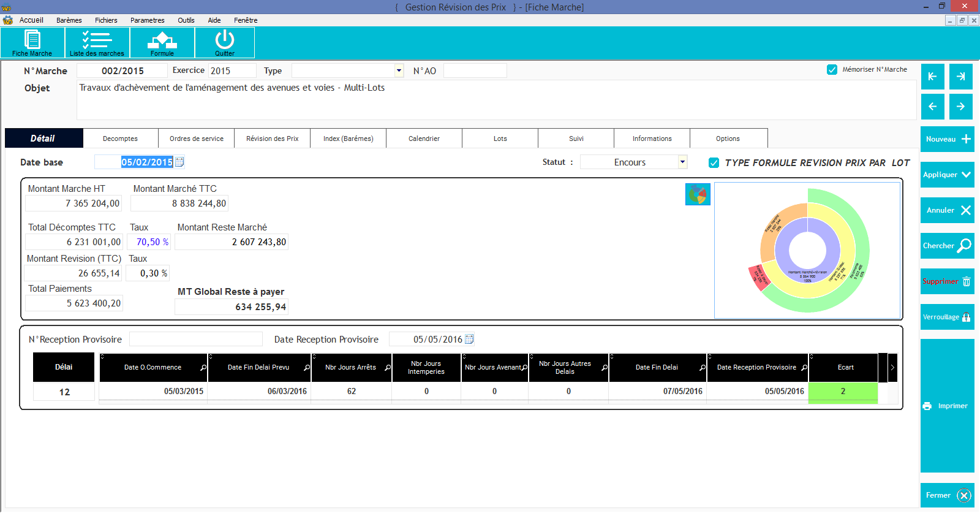Click the N°Reception Provisoire input field
Screen dimensions: 980x513
(x=196, y=340)
